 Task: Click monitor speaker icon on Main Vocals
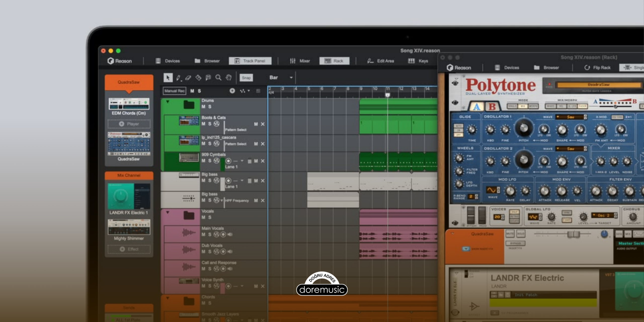(x=230, y=234)
